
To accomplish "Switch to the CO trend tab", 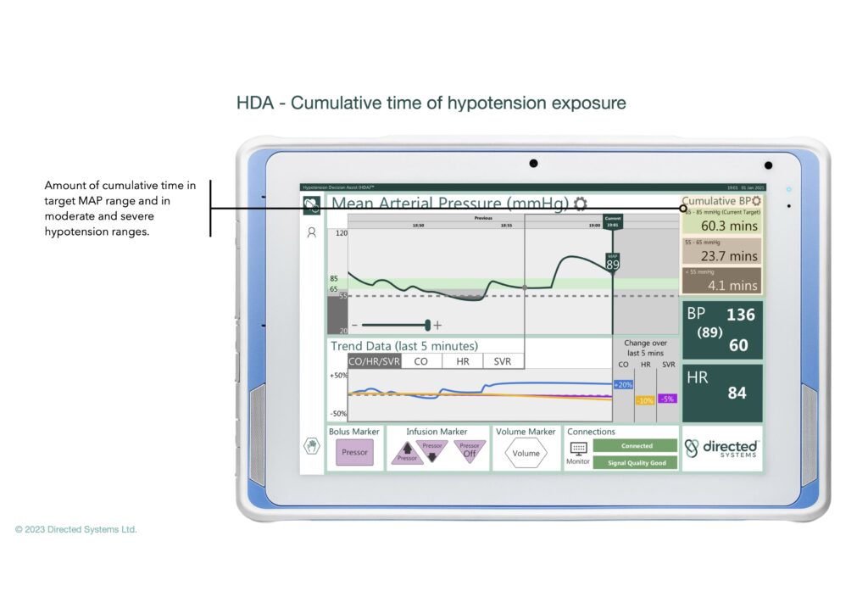I will 421,361.
